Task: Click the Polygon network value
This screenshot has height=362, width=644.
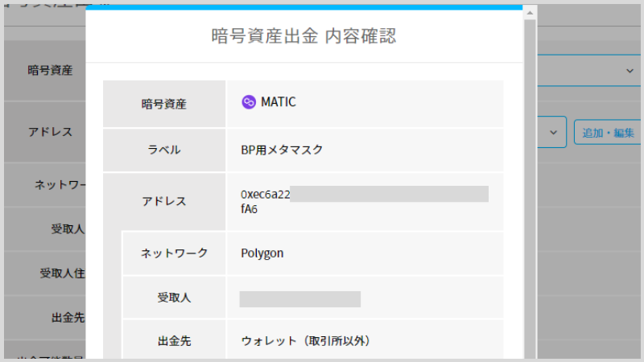Action: point(262,253)
